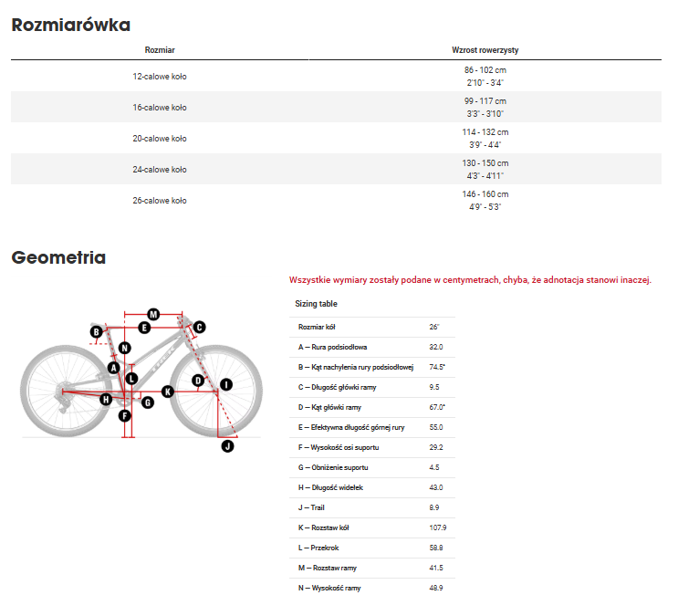Click the M marker on the bike diagram
The width and height of the screenshot is (678, 616).
tap(153, 315)
